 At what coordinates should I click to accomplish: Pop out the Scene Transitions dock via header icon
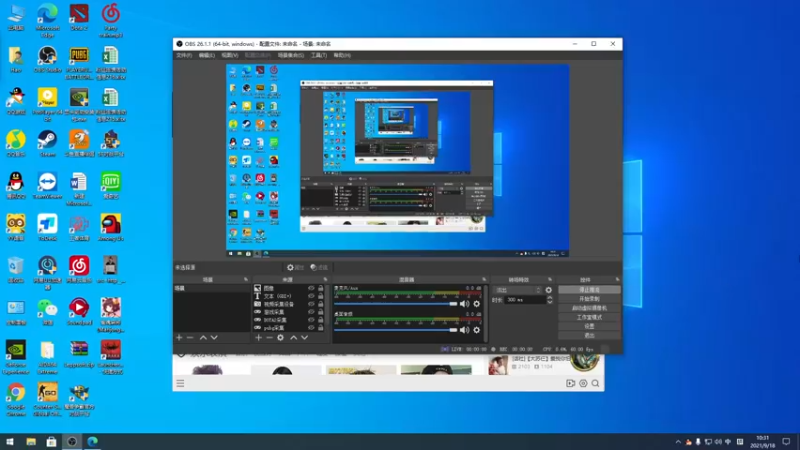pyautogui.click(x=549, y=280)
